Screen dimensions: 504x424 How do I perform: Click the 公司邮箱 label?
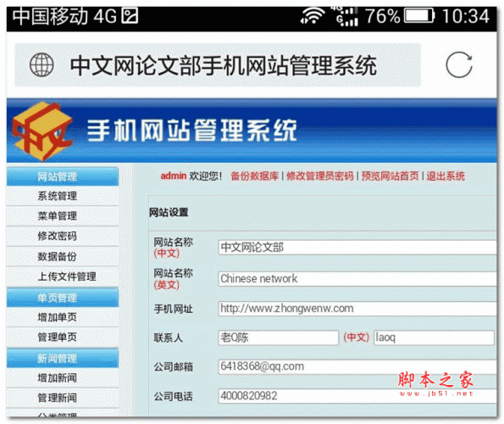tap(174, 366)
